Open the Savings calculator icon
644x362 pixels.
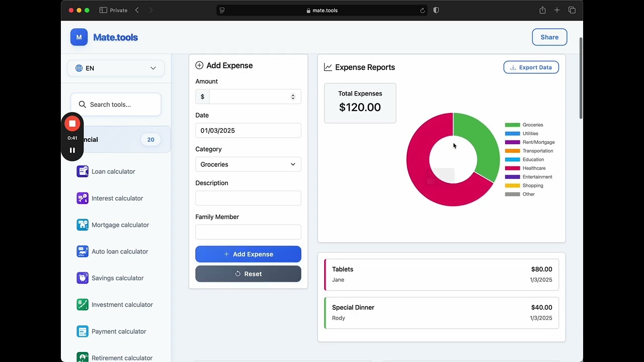click(83, 278)
